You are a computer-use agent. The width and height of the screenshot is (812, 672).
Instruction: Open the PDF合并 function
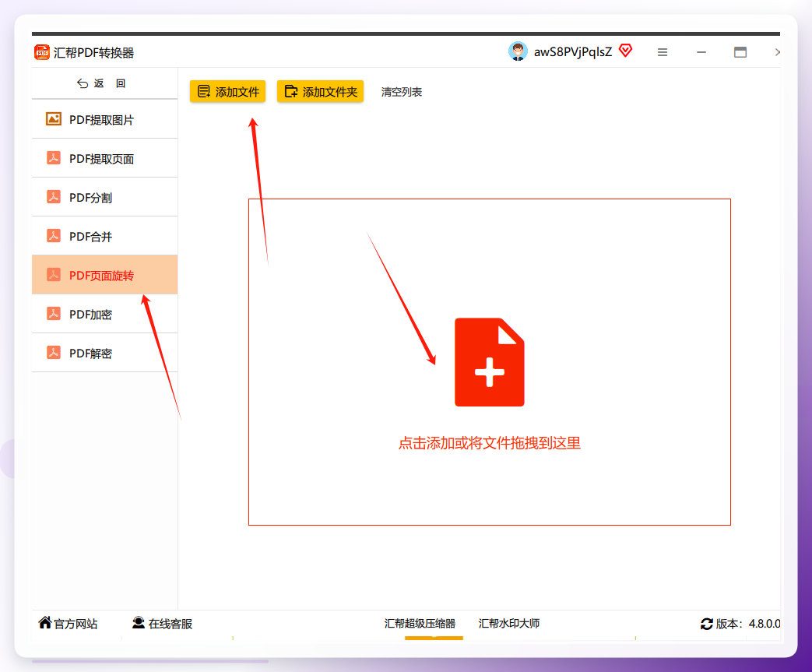[x=104, y=236]
